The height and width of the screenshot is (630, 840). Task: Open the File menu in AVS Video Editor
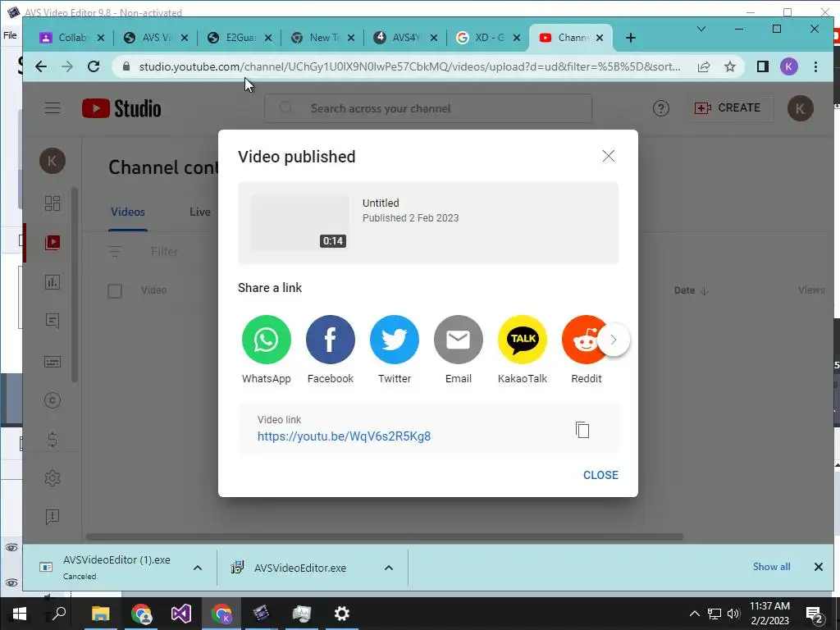(x=10, y=35)
